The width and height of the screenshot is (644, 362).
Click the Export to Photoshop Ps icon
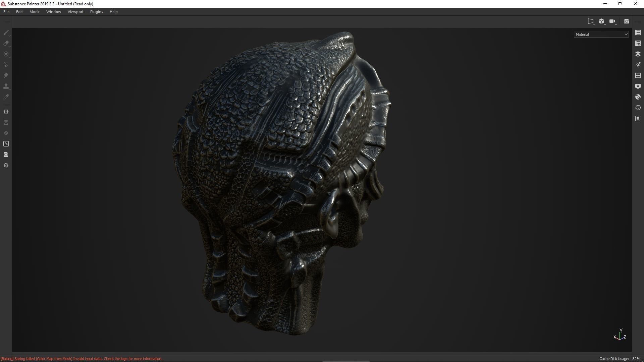[6, 144]
